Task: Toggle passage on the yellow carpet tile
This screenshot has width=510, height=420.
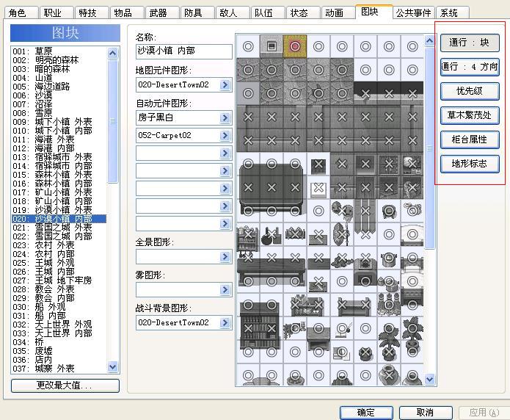Action: pyautogui.click(x=295, y=46)
